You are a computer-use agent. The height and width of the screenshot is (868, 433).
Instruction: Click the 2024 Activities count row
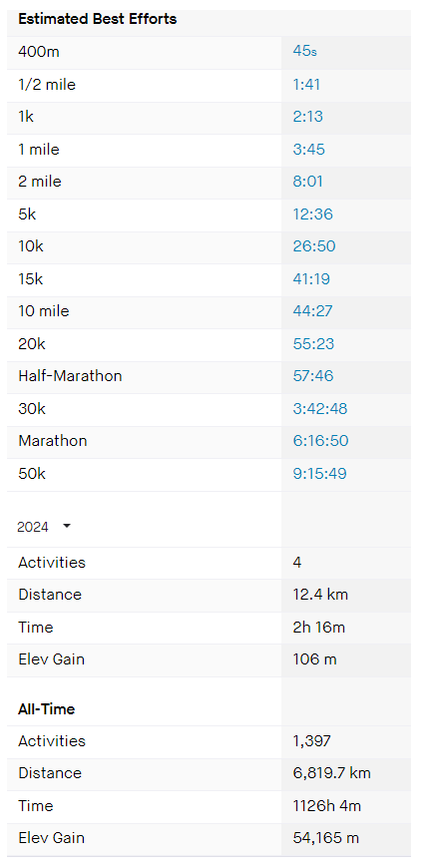tap(209, 563)
